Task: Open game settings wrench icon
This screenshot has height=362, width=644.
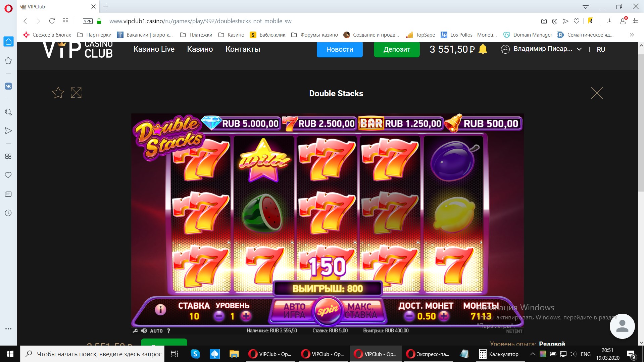Action: [135, 331]
